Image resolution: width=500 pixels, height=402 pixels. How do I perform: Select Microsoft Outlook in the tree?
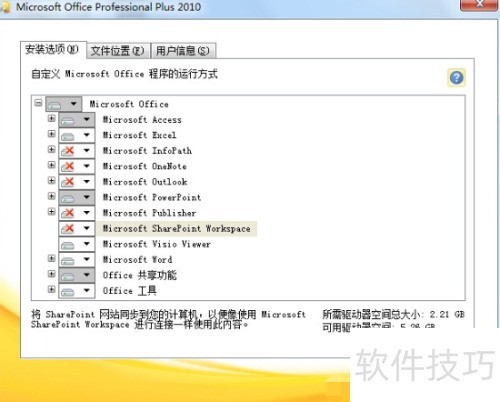click(x=145, y=182)
